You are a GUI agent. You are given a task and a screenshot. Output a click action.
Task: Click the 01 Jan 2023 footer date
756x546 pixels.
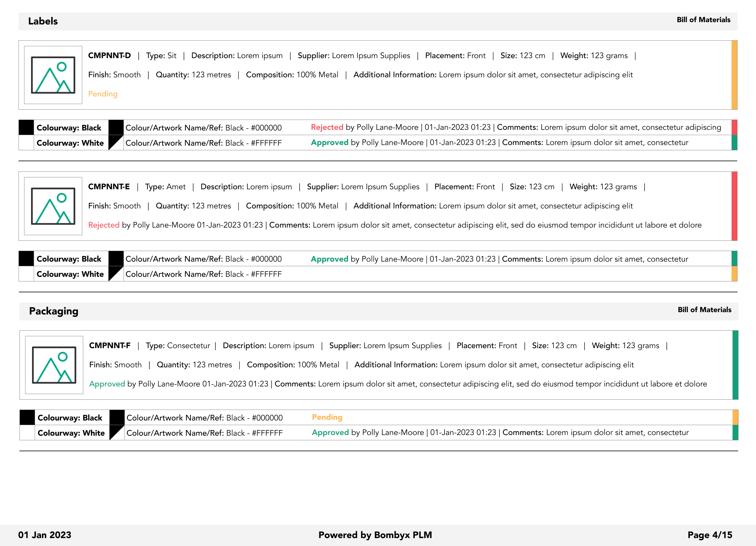pos(45,535)
